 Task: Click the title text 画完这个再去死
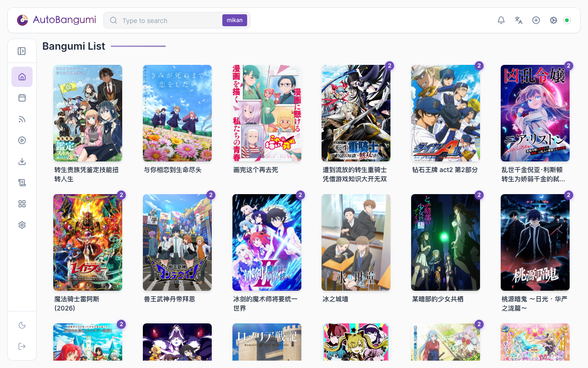point(256,170)
